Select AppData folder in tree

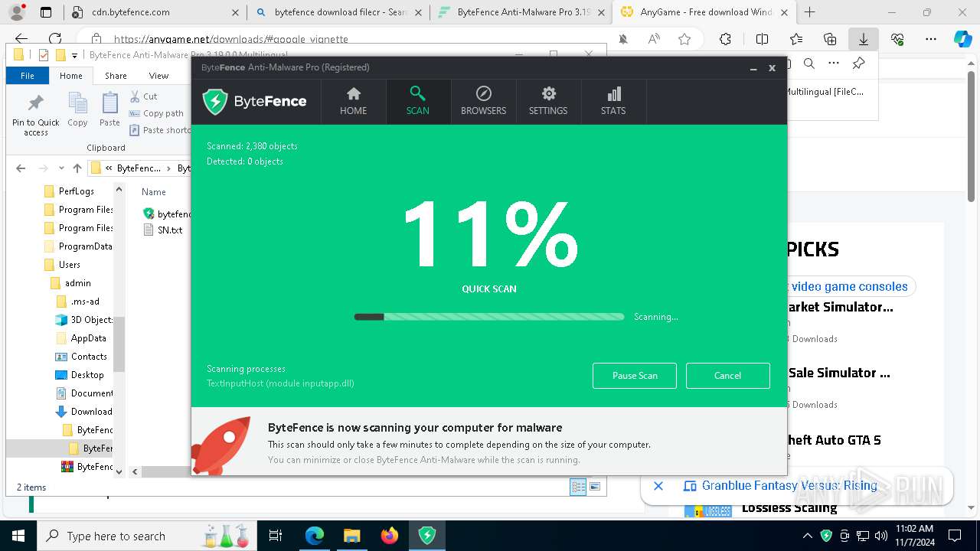click(x=81, y=338)
